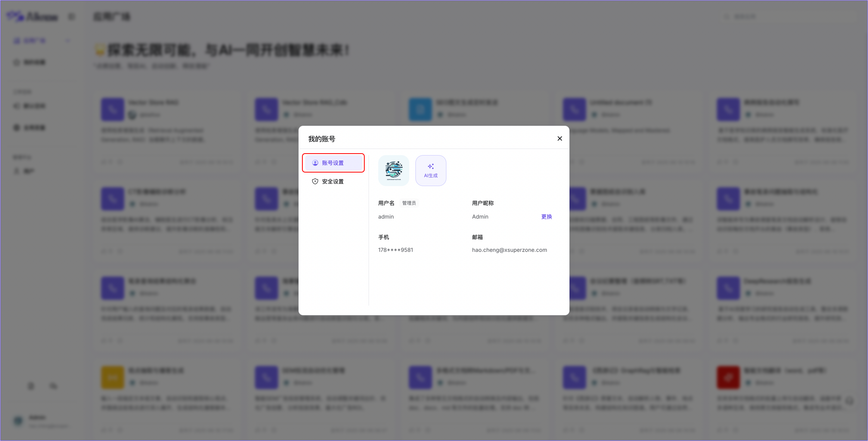
Task: Select the first sidebar navigation icon
Action: [16, 40]
